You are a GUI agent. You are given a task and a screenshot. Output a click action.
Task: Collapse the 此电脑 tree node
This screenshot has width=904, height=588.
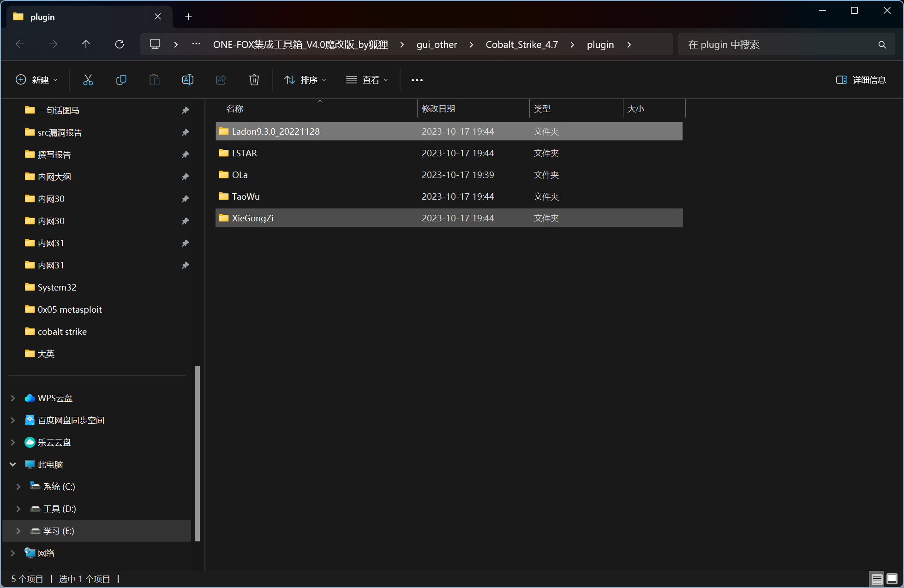click(x=13, y=464)
